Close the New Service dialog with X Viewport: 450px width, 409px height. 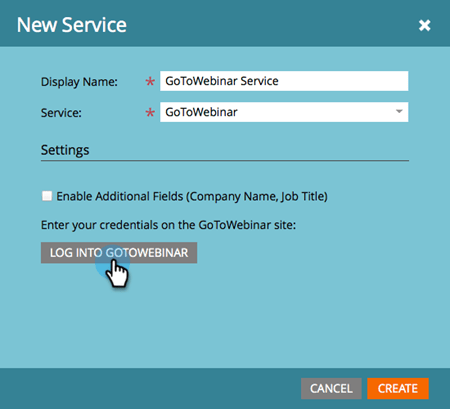(x=424, y=25)
